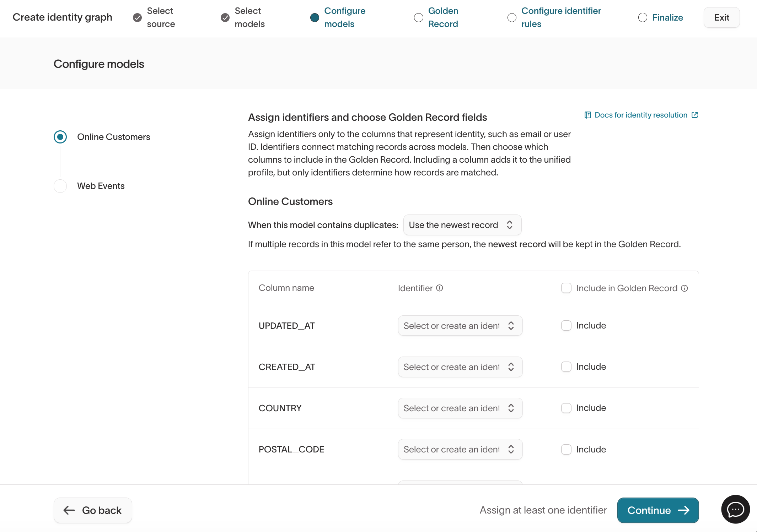Open the identifier dropdown for POSTAL_CODE
Viewport: 757px width, 532px height.
point(460,449)
